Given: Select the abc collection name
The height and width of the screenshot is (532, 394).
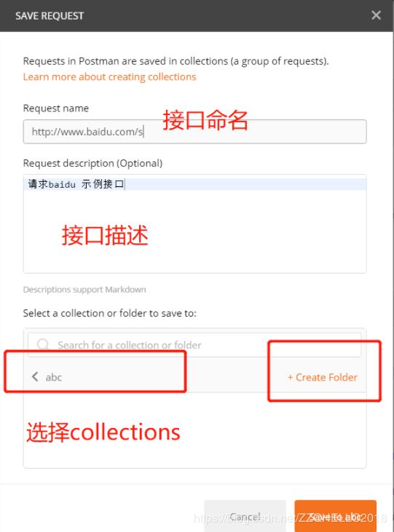Looking at the screenshot, I should point(54,377).
